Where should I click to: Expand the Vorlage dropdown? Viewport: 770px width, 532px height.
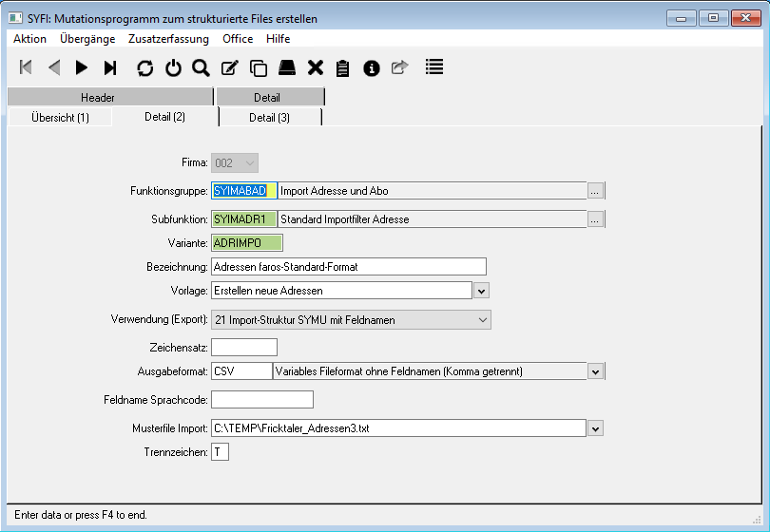481,290
